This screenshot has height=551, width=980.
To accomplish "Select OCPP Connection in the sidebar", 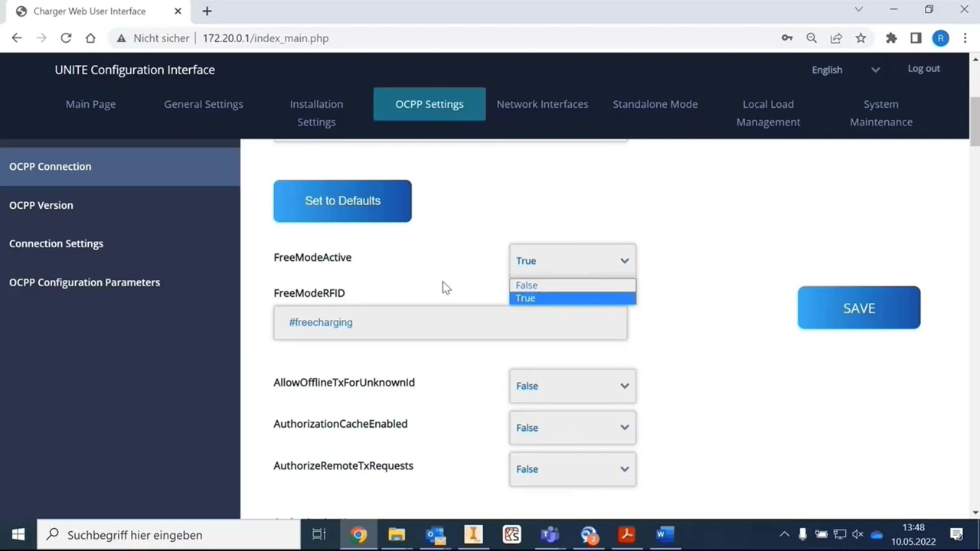I will [x=120, y=166].
